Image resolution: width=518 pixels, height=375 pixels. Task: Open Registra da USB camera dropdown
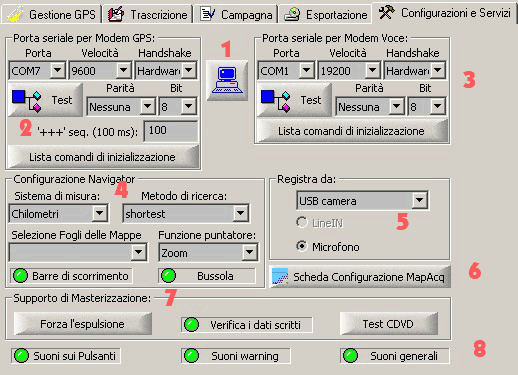(x=419, y=200)
